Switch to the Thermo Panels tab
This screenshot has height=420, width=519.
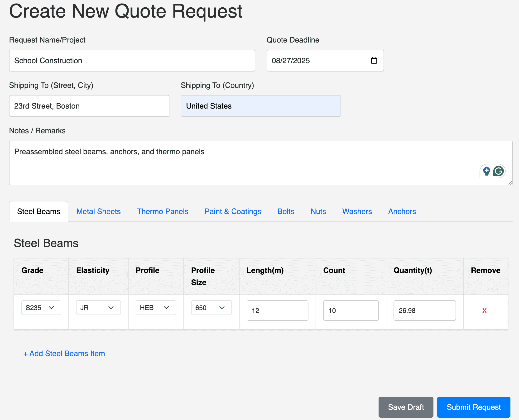pos(162,211)
